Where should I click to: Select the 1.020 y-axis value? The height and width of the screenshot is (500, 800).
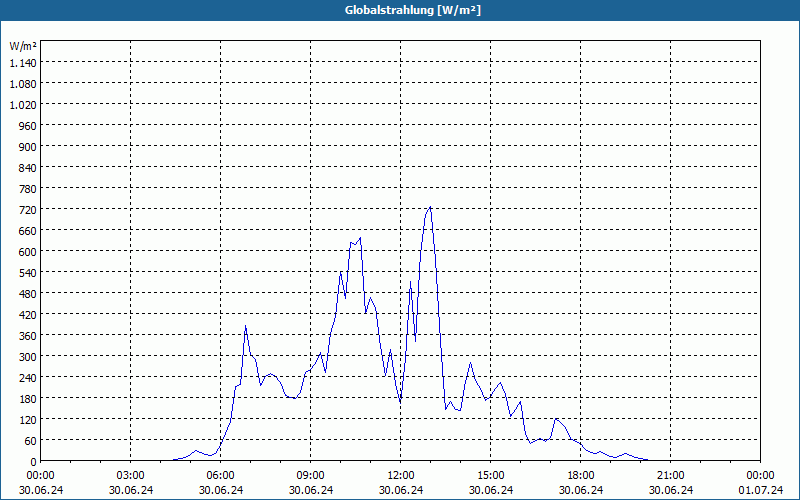[x=23, y=105]
